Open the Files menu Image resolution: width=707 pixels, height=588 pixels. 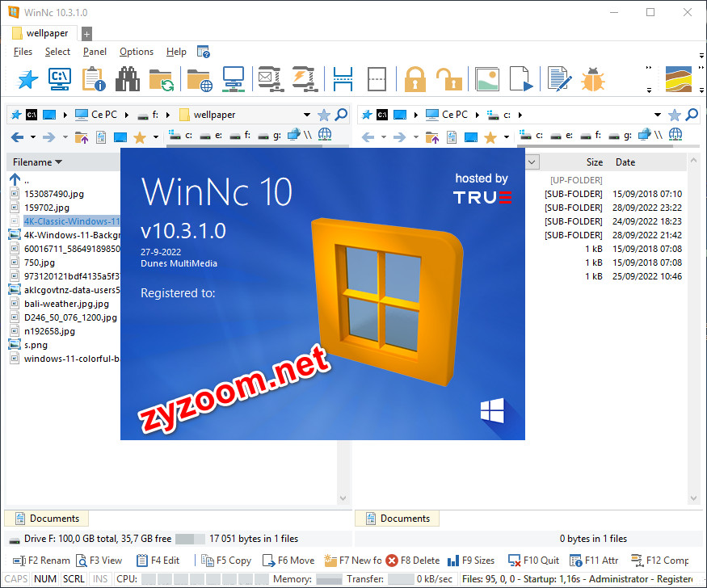click(x=23, y=52)
